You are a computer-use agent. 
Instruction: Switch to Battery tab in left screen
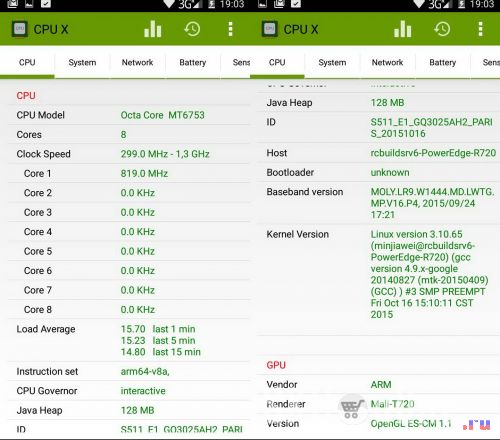point(193,63)
